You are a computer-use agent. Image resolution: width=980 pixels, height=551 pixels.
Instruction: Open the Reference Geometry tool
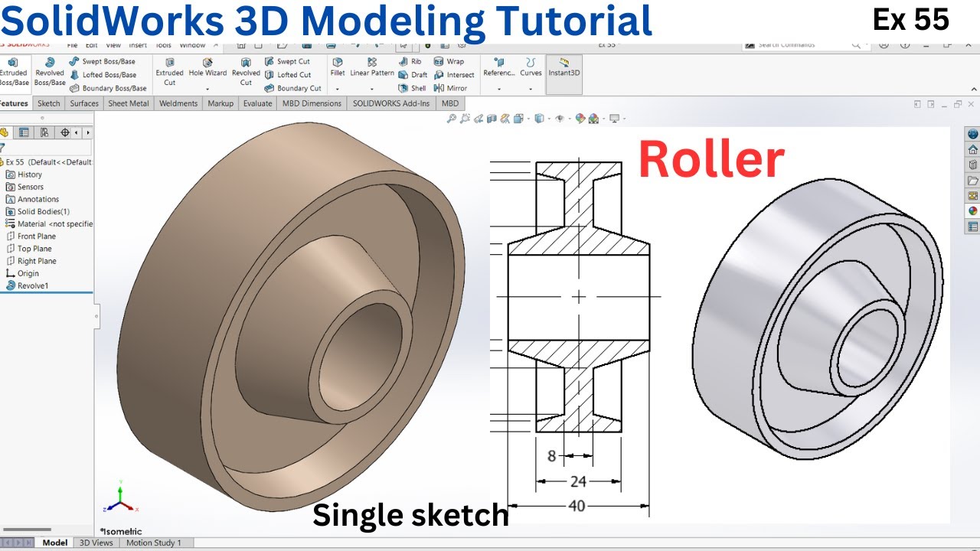(x=499, y=68)
